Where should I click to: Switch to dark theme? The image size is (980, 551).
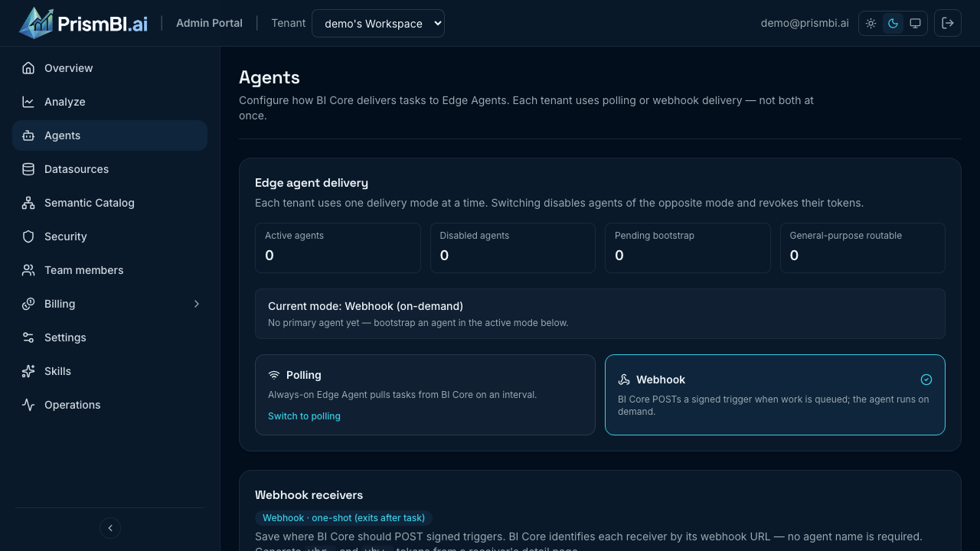coord(893,23)
